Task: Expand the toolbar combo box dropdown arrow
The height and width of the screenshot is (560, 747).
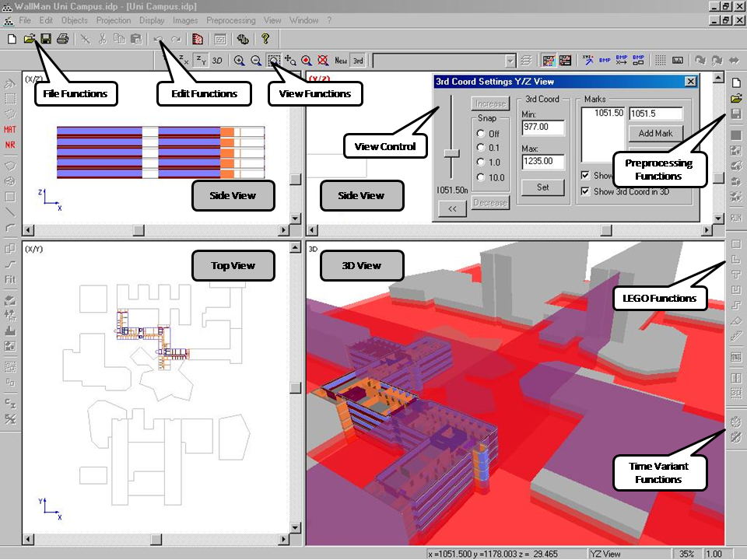Action: 510,60
